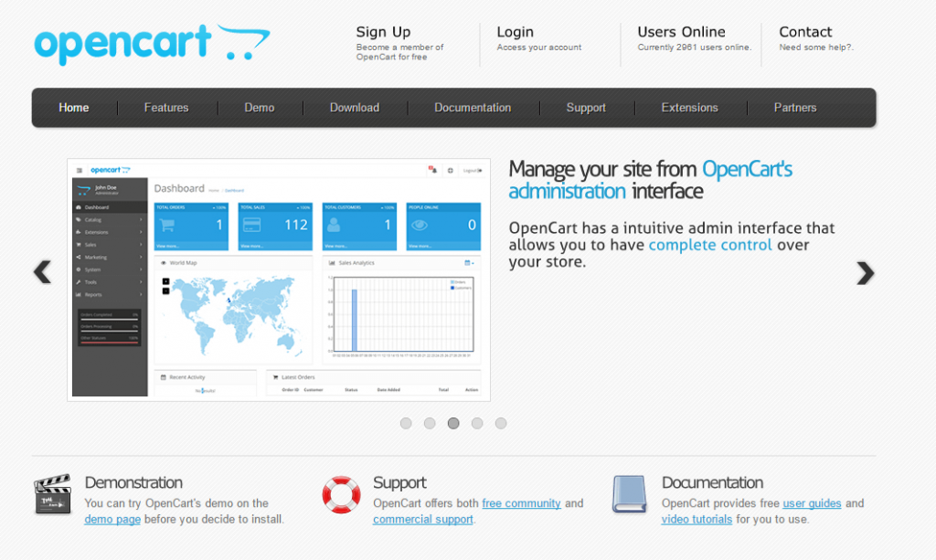Select the first slideshow dot
Screen dimensions: 936x560
click(406, 423)
